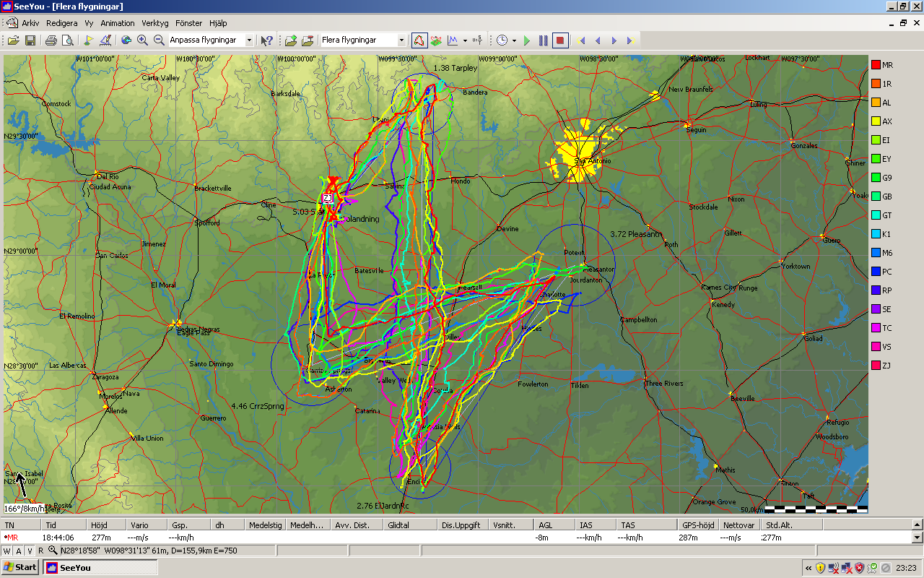
Task: Click the GPS-höjd column header
Action: click(x=698, y=525)
